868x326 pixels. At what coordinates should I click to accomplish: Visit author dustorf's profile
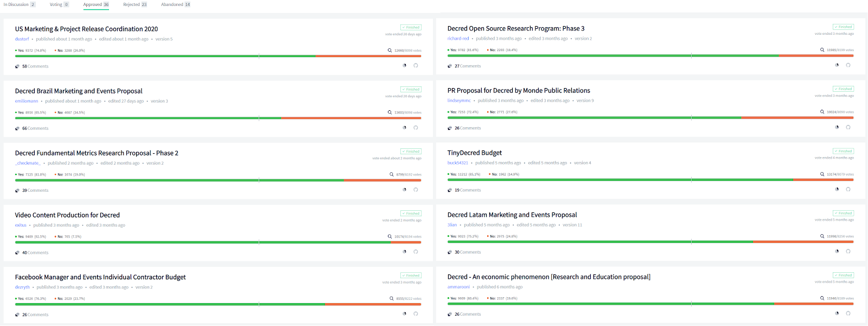point(22,39)
